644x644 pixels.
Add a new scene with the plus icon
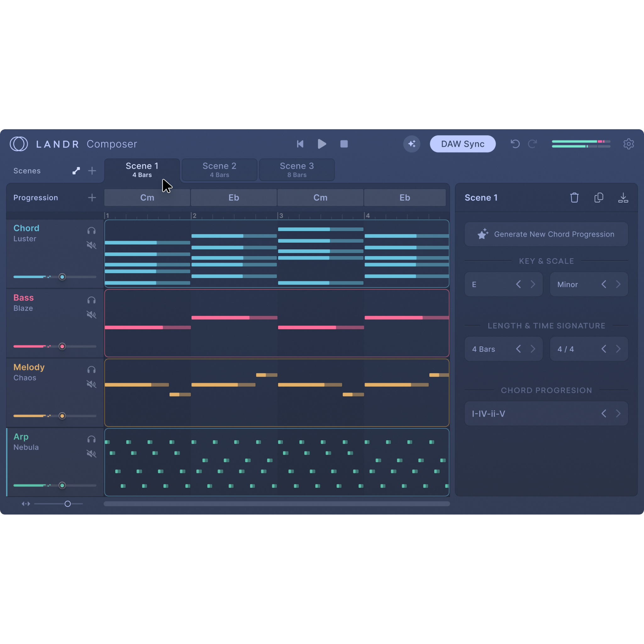(92, 170)
